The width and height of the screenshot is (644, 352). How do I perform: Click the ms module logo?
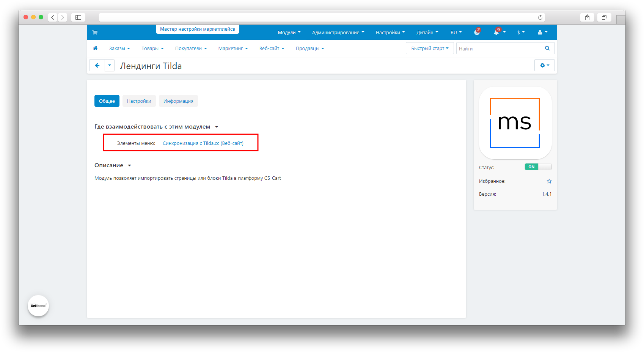pos(515,123)
